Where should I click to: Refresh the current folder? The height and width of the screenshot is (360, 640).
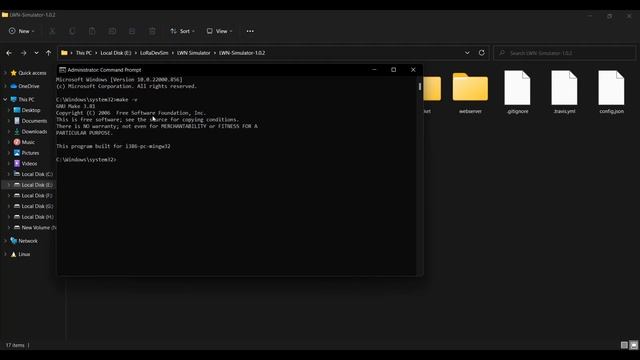pos(482,53)
